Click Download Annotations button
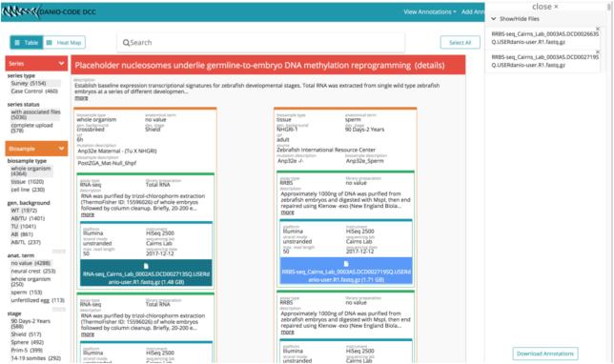 coord(545,354)
